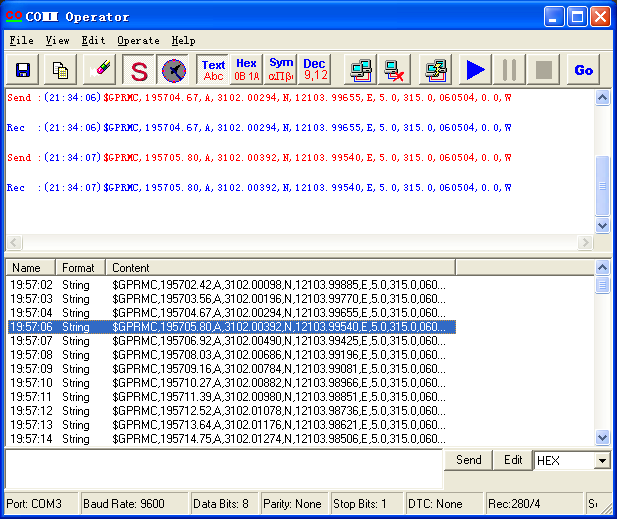Select the 19:57:03 list row
This screenshot has width=617, height=519.
click(x=232, y=299)
